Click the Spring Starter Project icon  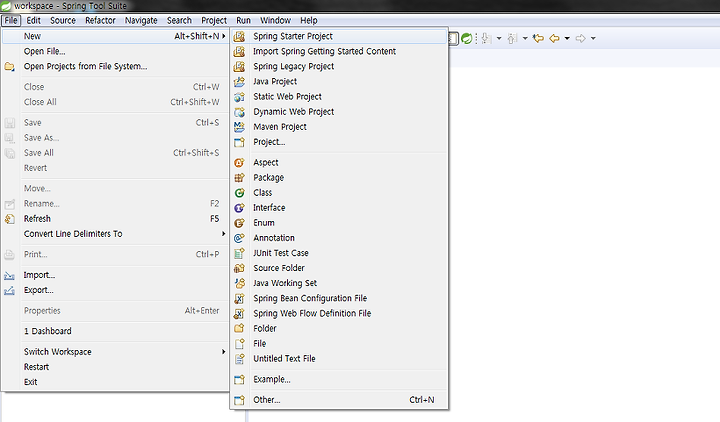[239, 36]
